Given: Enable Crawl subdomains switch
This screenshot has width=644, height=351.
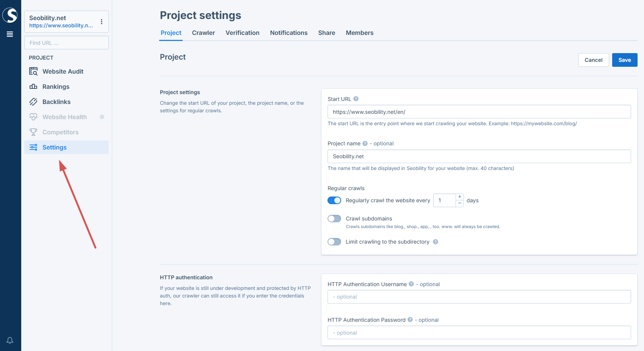Looking at the screenshot, I should pyautogui.click(x=334, y=219).
